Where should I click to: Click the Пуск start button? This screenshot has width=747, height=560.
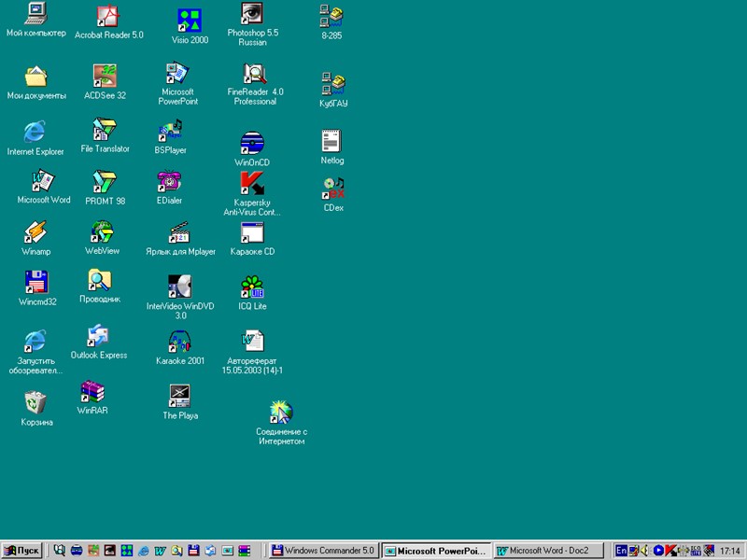22,551
